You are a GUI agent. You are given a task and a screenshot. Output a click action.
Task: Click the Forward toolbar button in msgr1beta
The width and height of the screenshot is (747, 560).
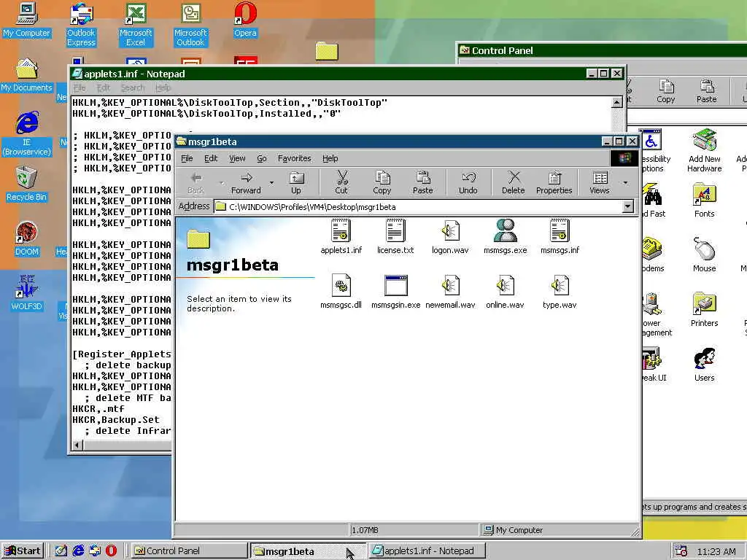[x=246, y=183]
